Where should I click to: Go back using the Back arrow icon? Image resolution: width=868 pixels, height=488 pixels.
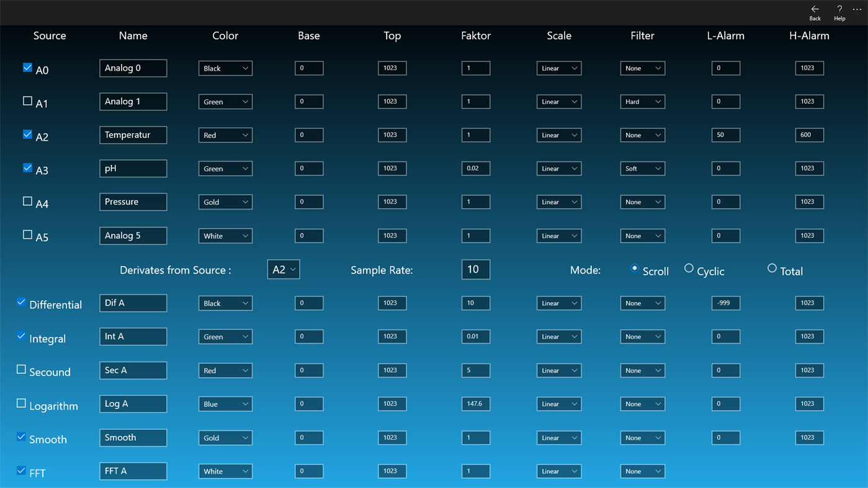(815, 9)
